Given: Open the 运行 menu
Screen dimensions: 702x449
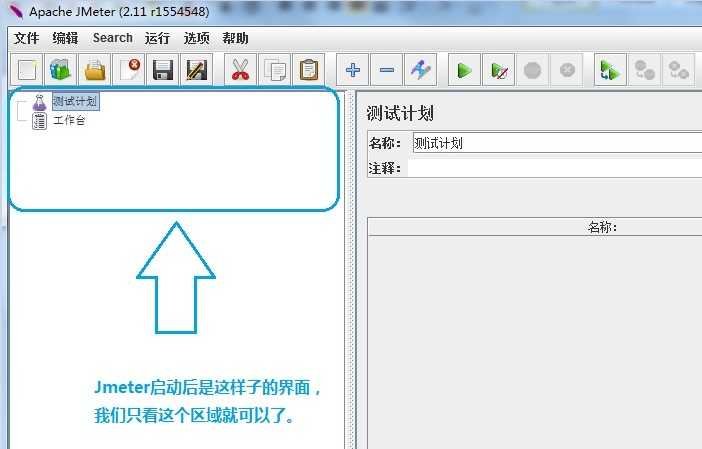Looking at the screenshot, I should (157, 38).
